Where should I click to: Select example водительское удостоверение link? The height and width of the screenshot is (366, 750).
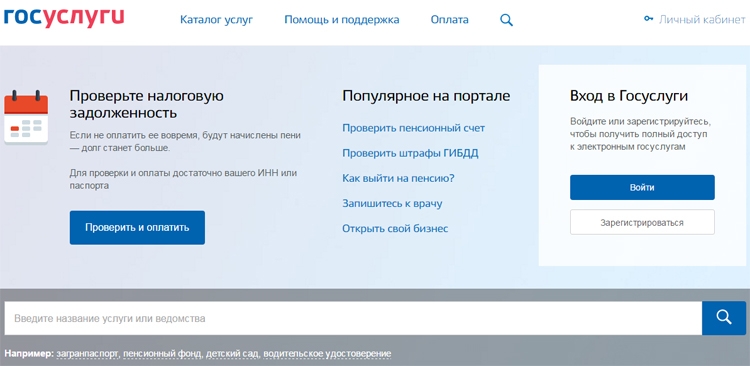(327, 354)
